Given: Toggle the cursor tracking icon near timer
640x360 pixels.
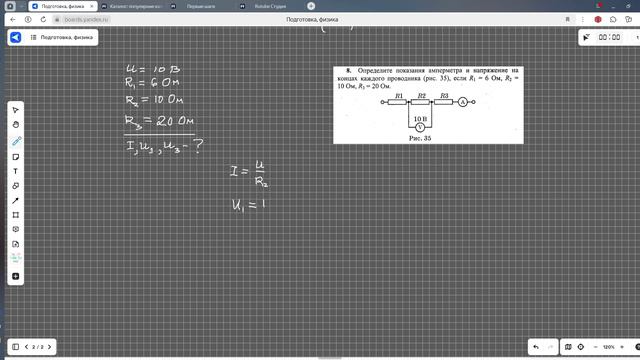Looking at the screenshot, I should pos(586,37).
